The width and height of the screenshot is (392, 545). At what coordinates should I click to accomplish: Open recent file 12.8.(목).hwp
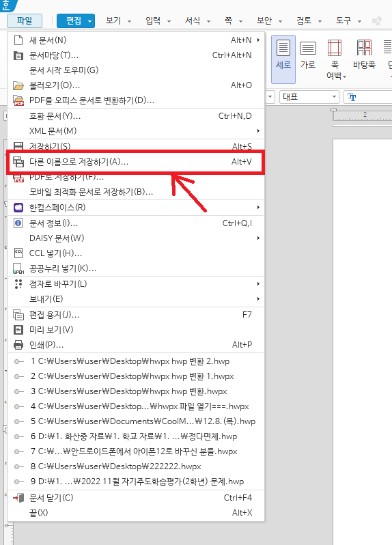(x=136, y=421)
